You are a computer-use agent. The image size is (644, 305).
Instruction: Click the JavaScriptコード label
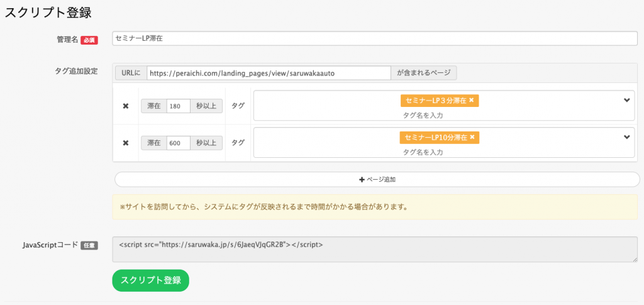tap(50, 245)
